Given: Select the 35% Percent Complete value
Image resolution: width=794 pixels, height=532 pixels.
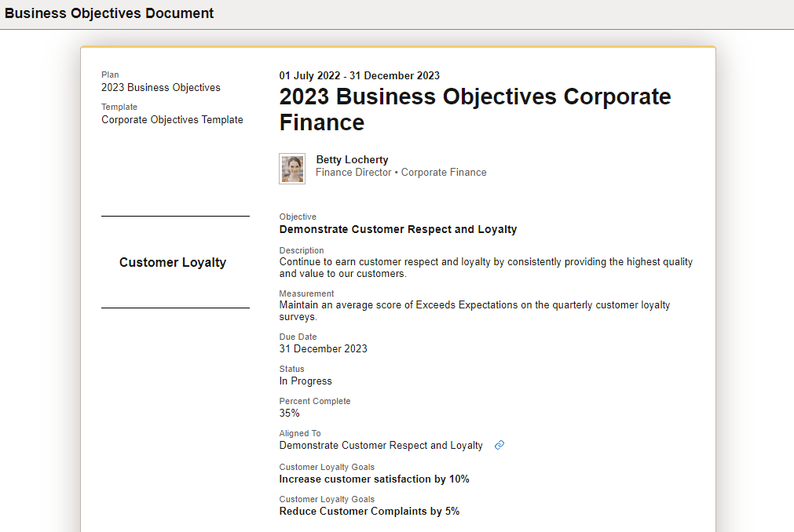Looking at the screenshot, I should [287, 413].
